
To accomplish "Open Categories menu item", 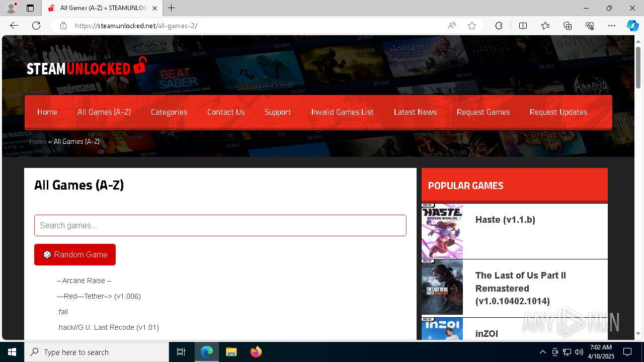I will click(x=169, y=112).
